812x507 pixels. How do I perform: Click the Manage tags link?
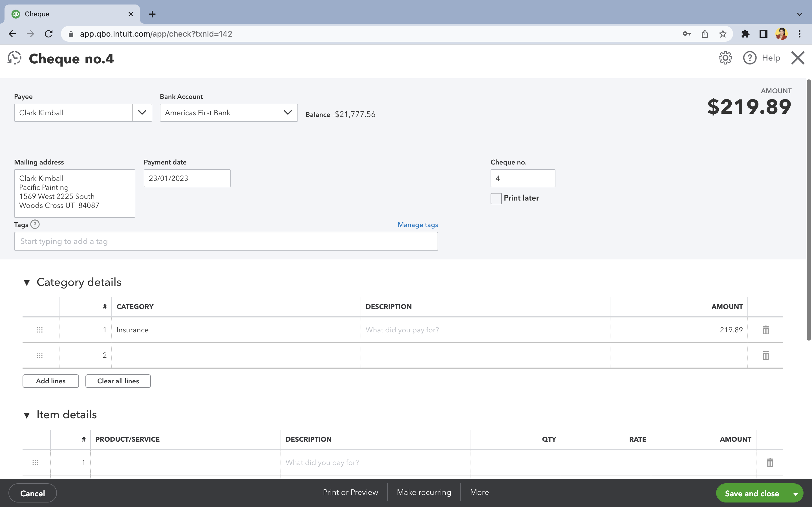click(417, 225)
